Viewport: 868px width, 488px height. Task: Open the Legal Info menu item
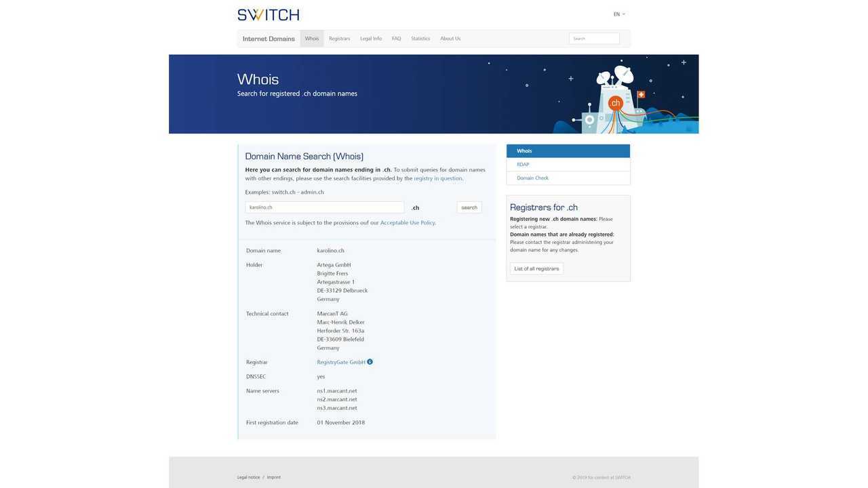point(371,39)
